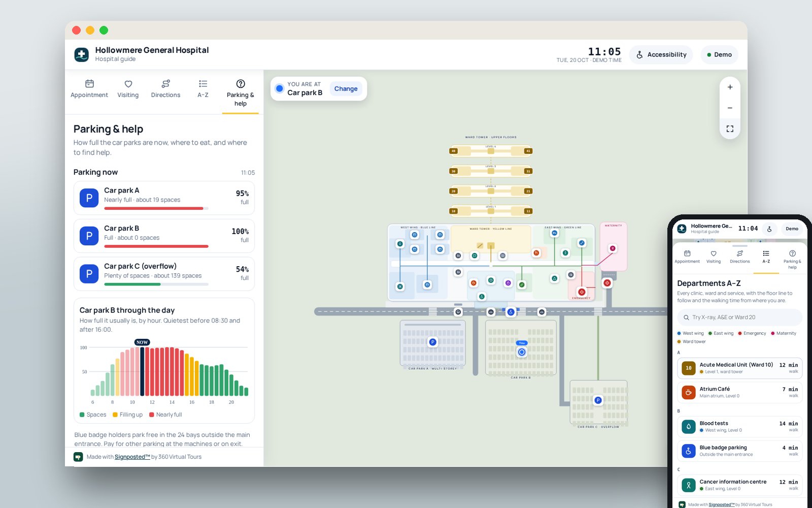Select Car park B card

(x=164, y=236)
